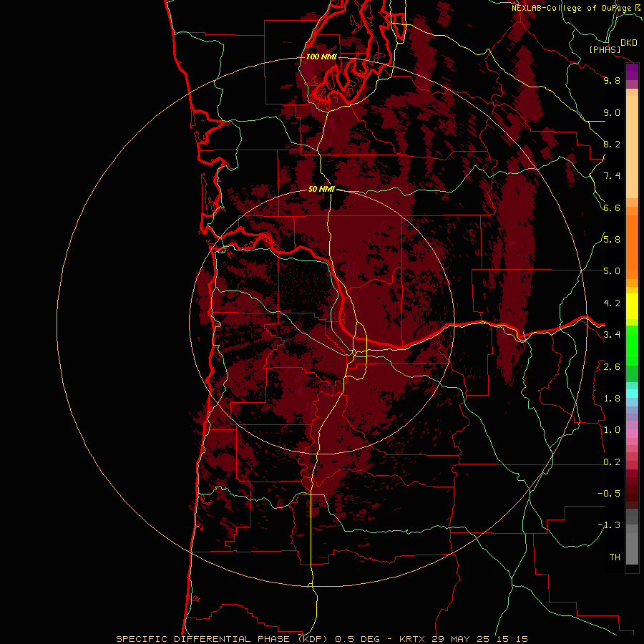Pick the purple band atop the color bar
The width and height of the screenshot is (644, 644).
[x=632, y=72]
